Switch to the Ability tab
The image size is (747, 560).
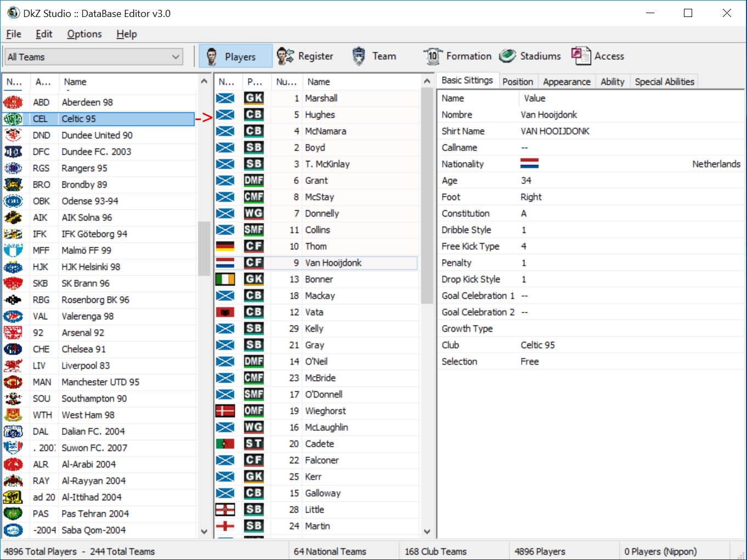[613, 82]
